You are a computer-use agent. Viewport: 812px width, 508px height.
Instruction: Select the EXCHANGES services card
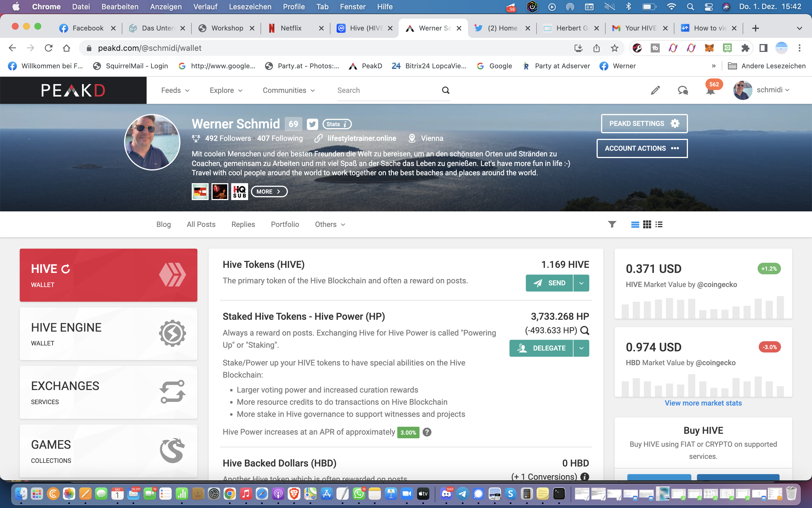pos(108,392)
